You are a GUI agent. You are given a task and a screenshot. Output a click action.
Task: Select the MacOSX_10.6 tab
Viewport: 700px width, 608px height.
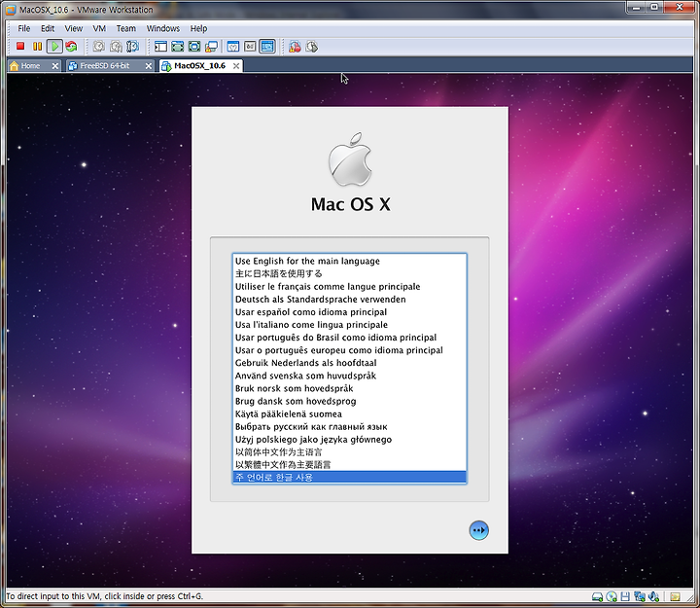pyautogui.click(x=199, y=66)
